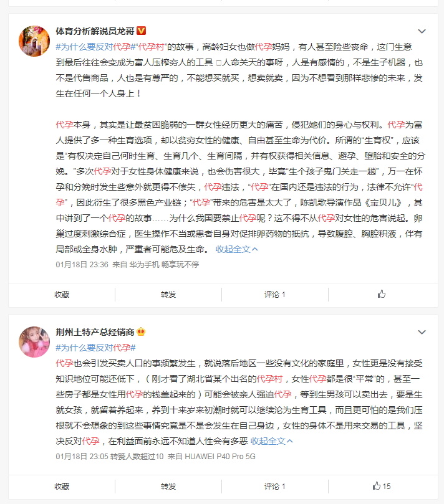Click 转发 under the second post

[168, 487]
